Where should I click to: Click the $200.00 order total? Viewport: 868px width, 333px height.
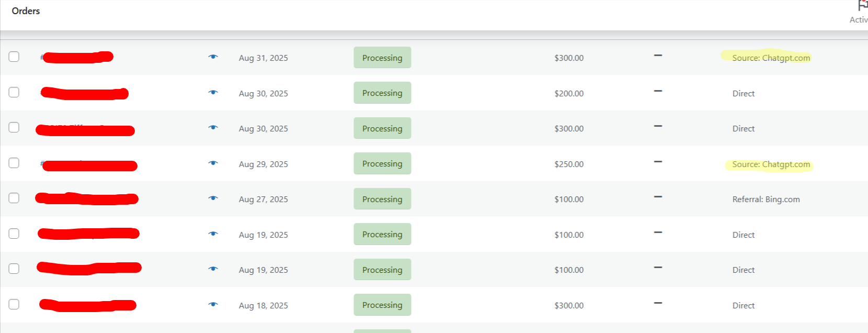tap(569, 94)
